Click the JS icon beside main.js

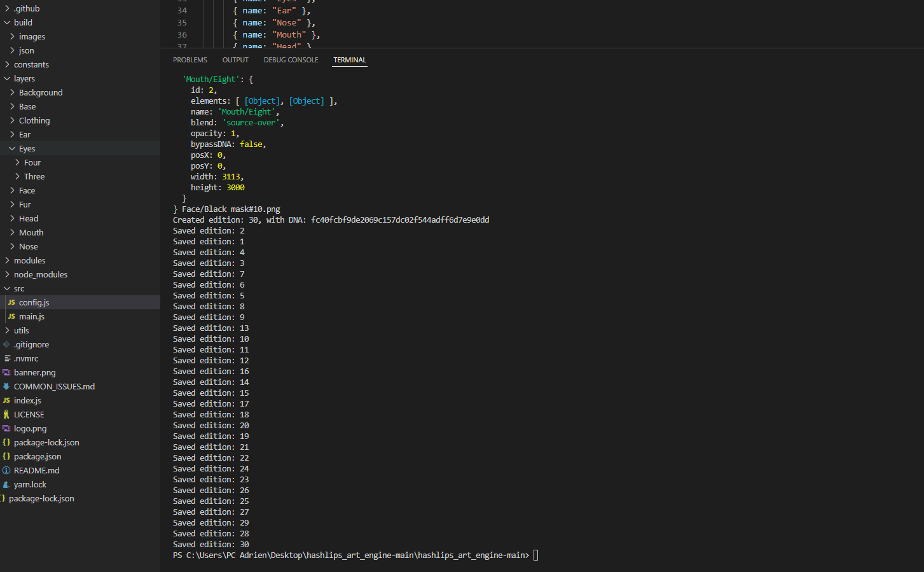point(11,316)
